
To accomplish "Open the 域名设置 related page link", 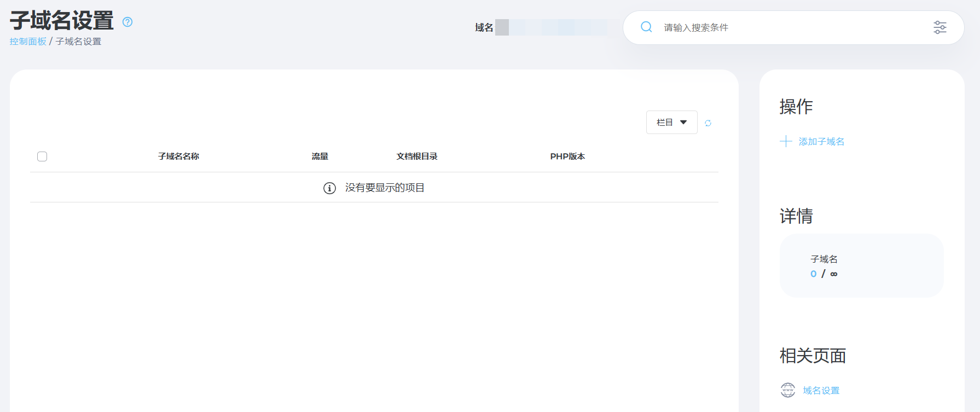I will coord(821,391).
